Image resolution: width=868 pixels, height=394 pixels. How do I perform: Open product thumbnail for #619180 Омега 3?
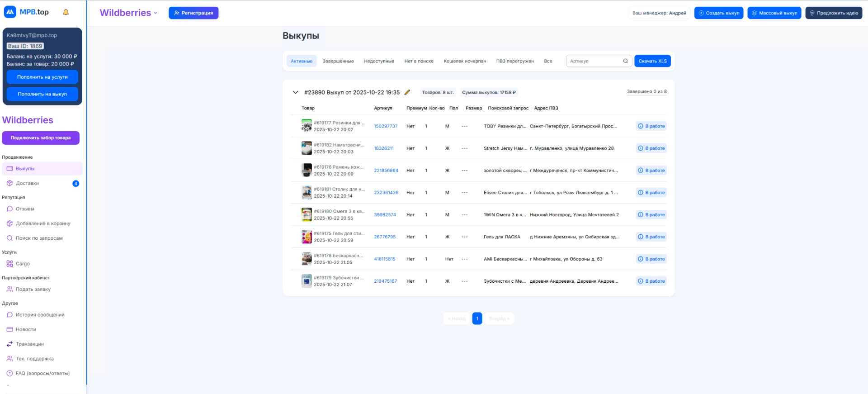click(307, 214)
